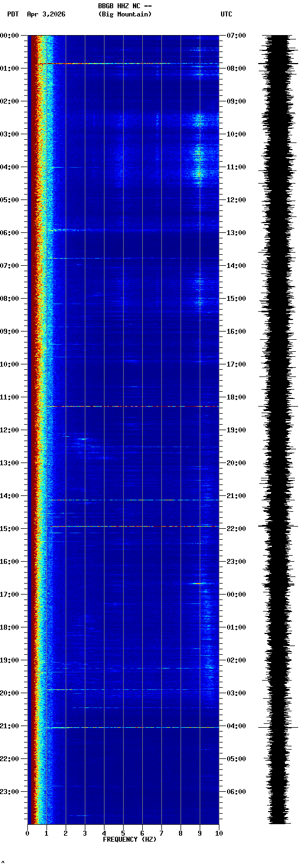The image size is (302, 868).
Task: Click the 10 Hz frequency axis label
Action: pos(219,833)
